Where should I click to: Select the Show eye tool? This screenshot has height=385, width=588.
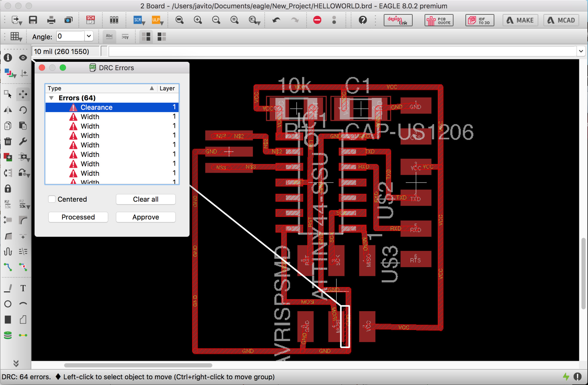click(x=23, y=58)
